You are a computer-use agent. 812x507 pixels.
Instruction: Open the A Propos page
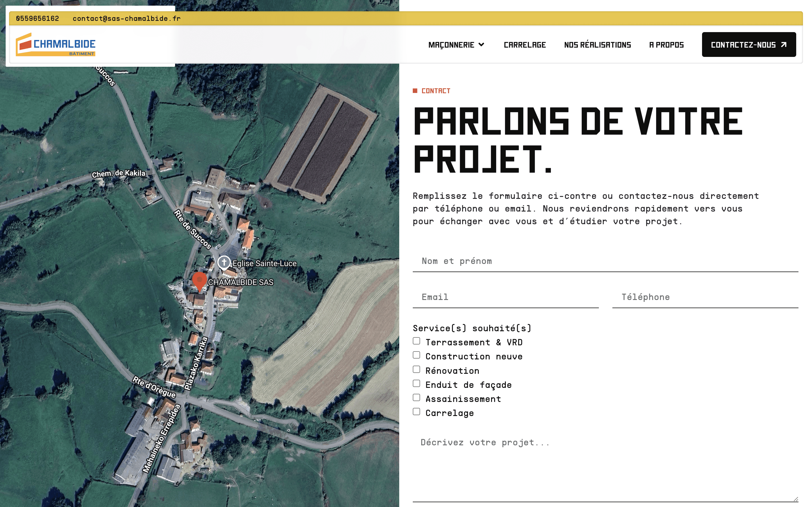tap(667, 45)
